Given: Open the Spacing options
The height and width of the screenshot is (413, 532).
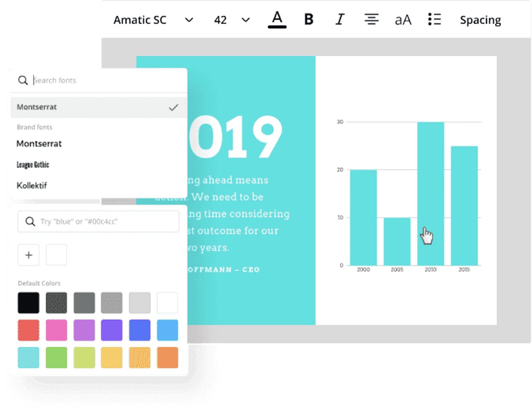Looking at the screenshot, I should pos(480,20).
